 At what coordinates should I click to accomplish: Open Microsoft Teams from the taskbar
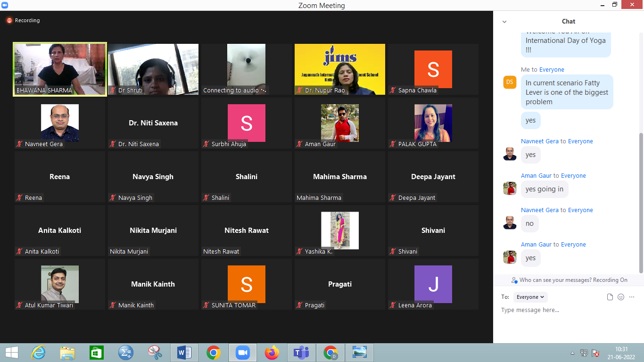(x=301, y=353)
